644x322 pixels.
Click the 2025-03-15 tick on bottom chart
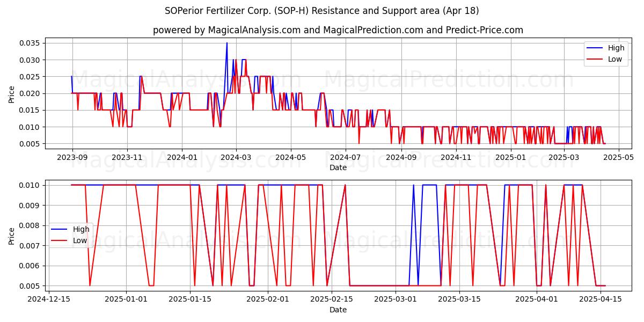point(460,299)
